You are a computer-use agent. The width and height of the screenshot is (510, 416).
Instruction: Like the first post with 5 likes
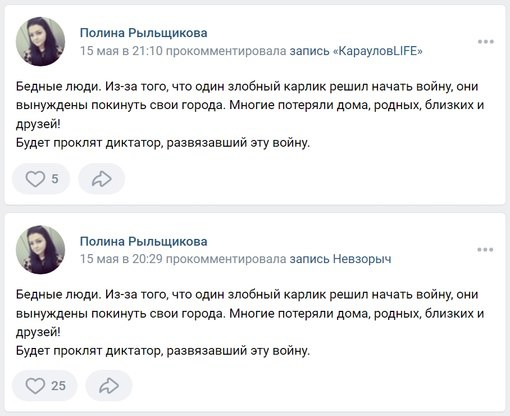tap(41, 179)
